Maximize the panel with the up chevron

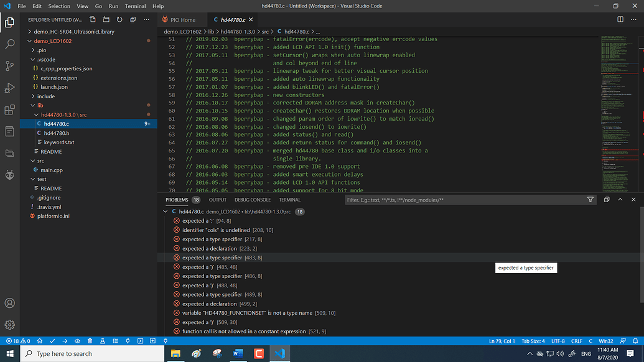coord(620,200)
